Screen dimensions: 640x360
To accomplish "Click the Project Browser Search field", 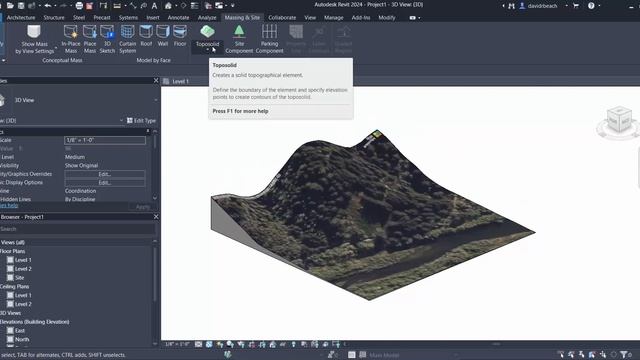I will tap(77, 229).
